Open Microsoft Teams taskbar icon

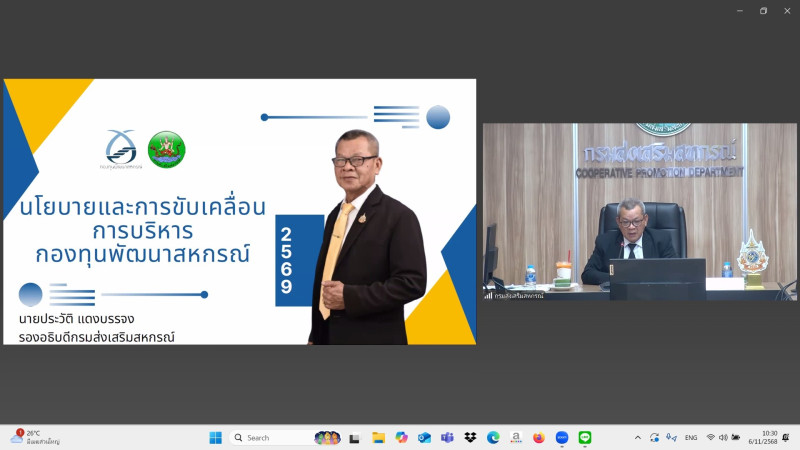pos(447,438)
